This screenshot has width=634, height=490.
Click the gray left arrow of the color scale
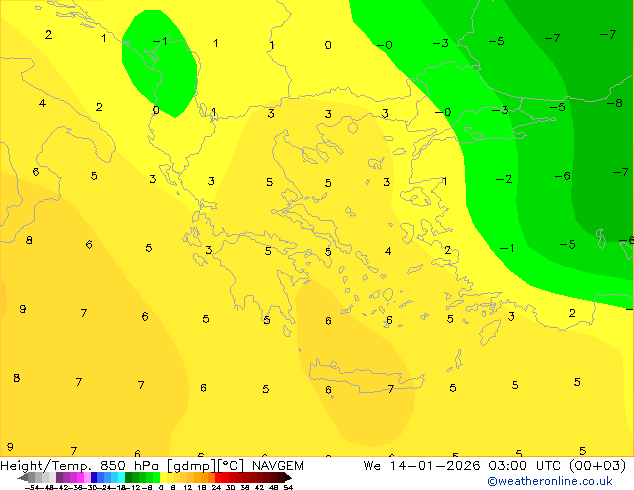tap(22, 477)
